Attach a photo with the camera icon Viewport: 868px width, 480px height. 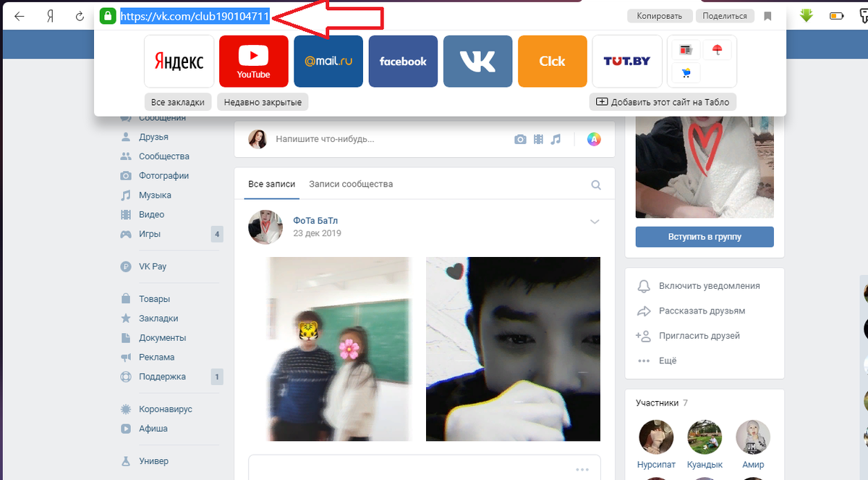click(x=520, y=139)
